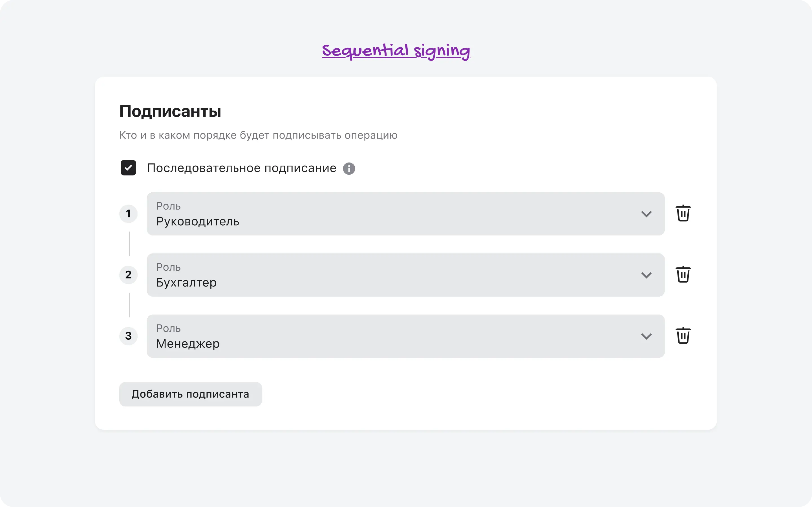812x507 pixels.
Task: Click the subtitle about signing order
Action: point(258,135)
